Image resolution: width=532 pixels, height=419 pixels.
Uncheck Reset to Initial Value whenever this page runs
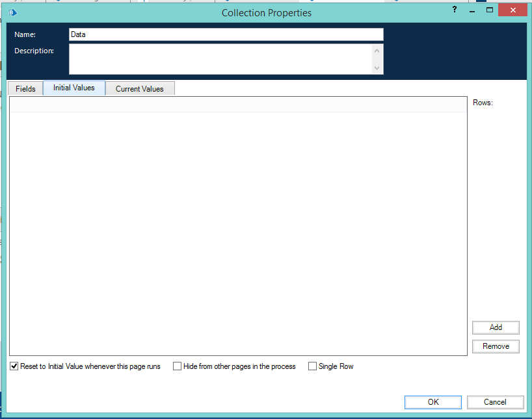(x=14, y=366)
